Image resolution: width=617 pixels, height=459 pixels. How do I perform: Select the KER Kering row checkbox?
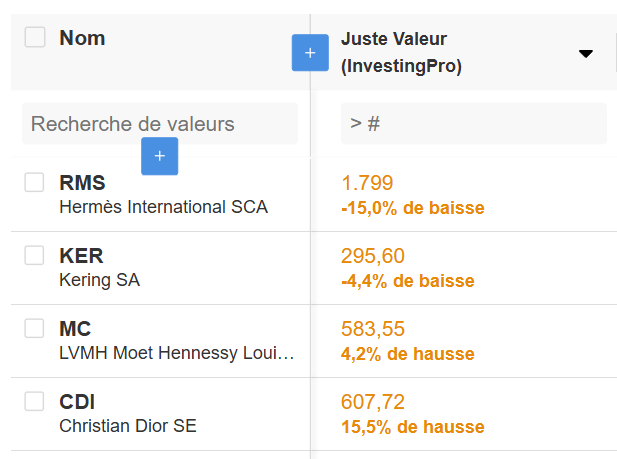[35, 255]
